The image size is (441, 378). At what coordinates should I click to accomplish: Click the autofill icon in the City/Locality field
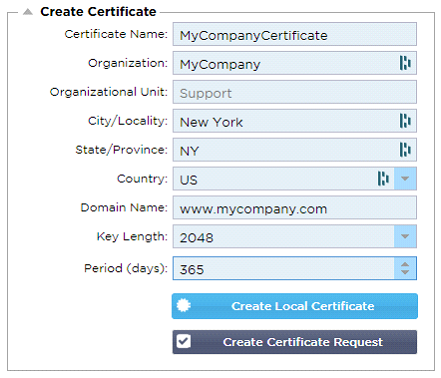coord(405,121)
